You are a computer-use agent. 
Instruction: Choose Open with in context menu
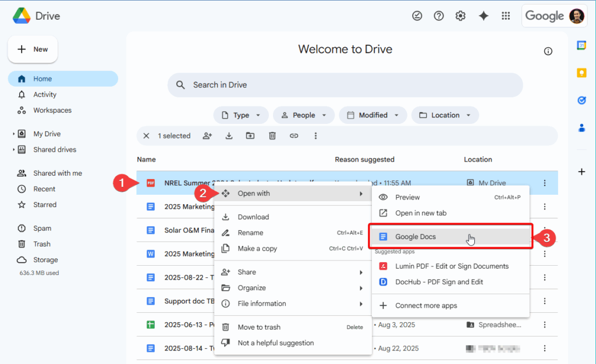pyautogui.click(x=293, y=194)
